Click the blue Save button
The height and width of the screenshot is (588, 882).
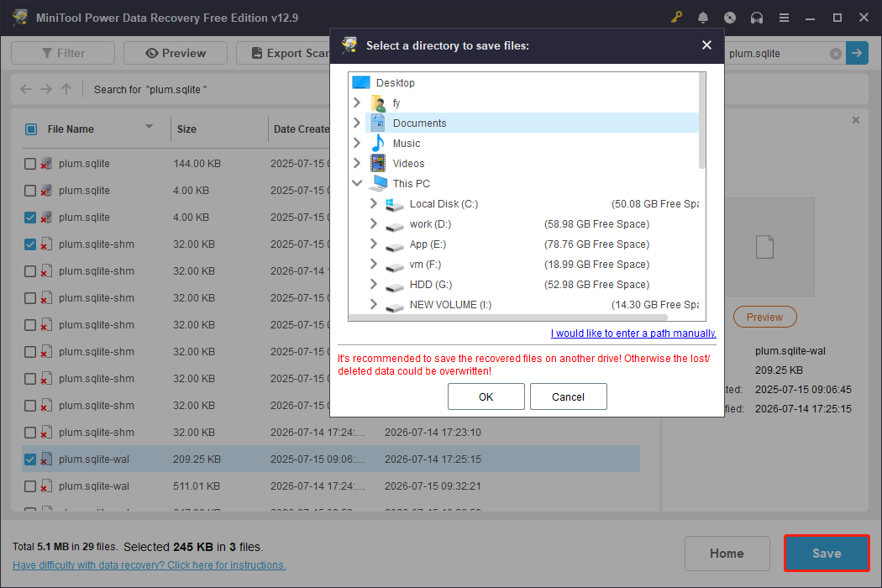tap(827, 554)
